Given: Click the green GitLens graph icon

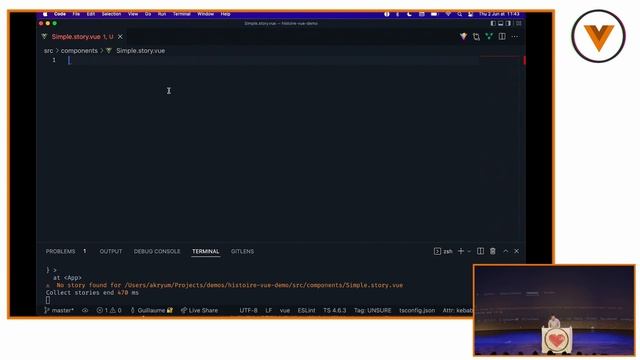Looking at the screenshot, I should [489, 37].
